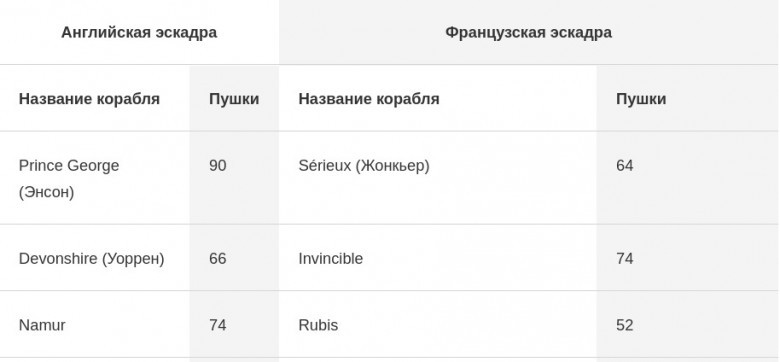Click the French squadron 'Пушки' column header
Screen dimensions: 780x362
pyautogui.click(x=688, y=98)
